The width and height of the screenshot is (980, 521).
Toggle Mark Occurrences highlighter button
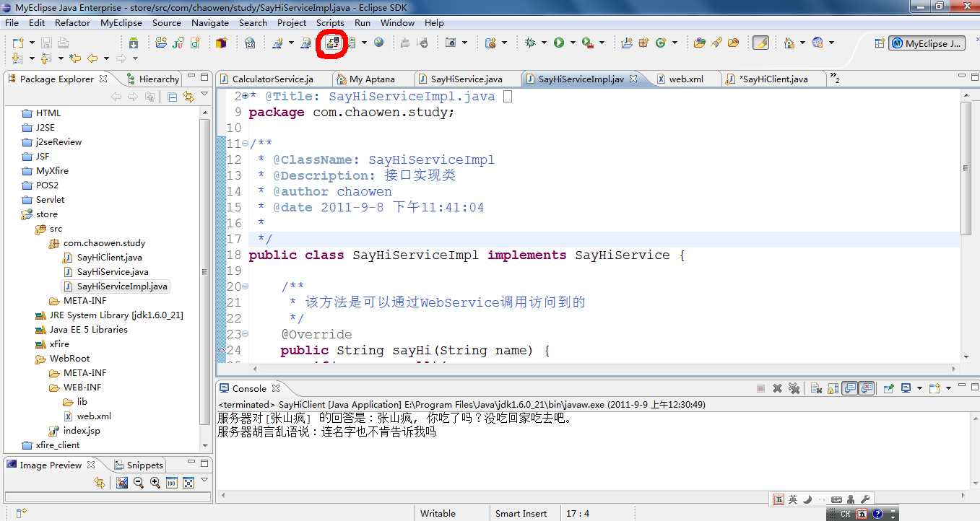tap(760, 43)
